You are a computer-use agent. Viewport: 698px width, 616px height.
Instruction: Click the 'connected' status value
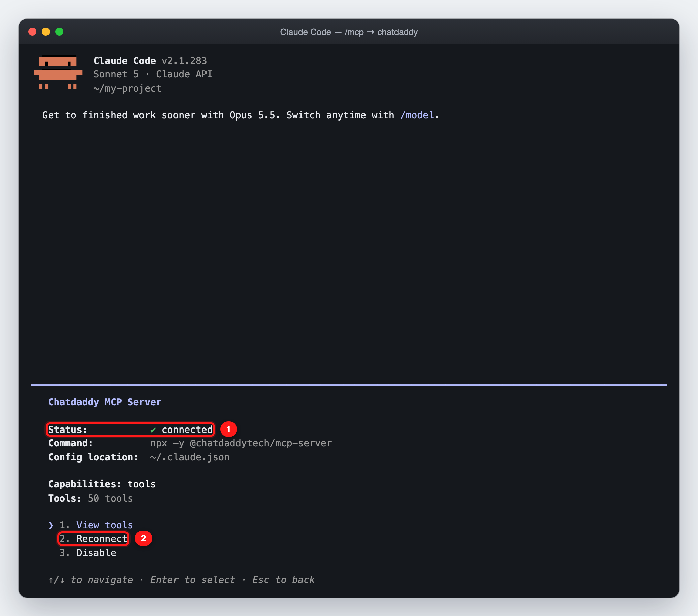pos(187,430)
